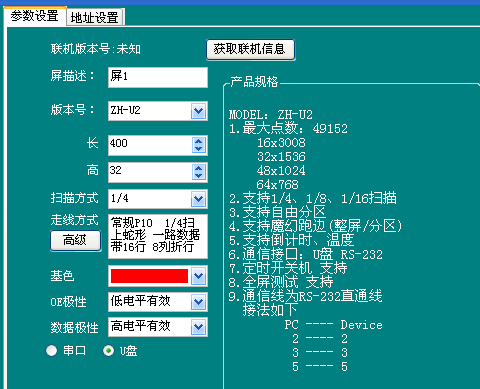Decrease the 长 value with the down arrow
480x389 pixels.
click(x=199, y=149)
